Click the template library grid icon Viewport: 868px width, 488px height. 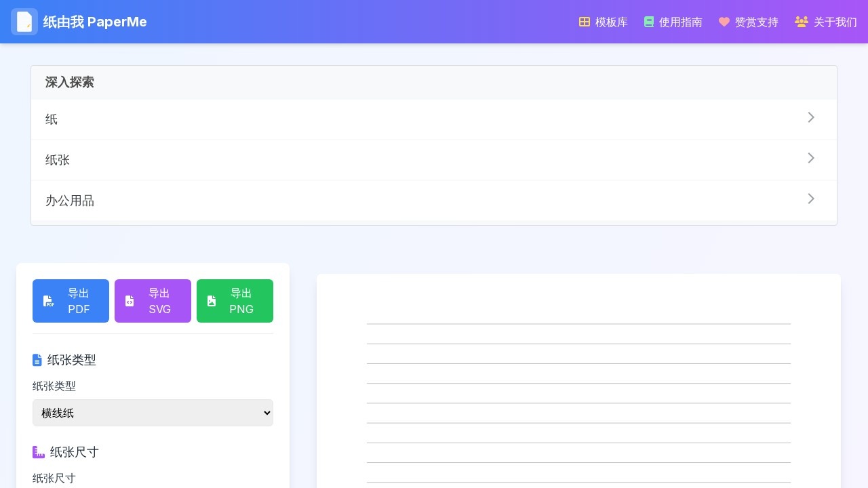[585, 22]
